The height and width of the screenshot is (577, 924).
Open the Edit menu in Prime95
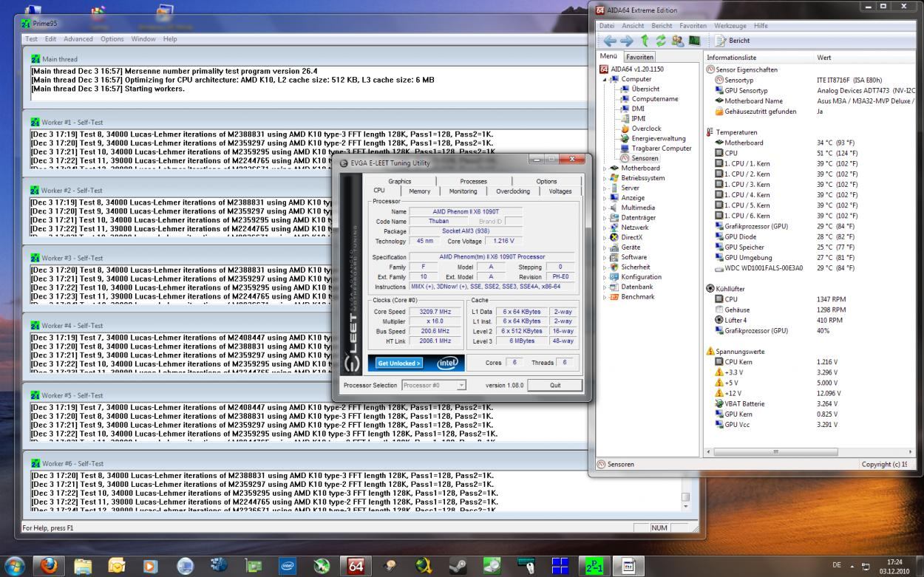point(50,39)
